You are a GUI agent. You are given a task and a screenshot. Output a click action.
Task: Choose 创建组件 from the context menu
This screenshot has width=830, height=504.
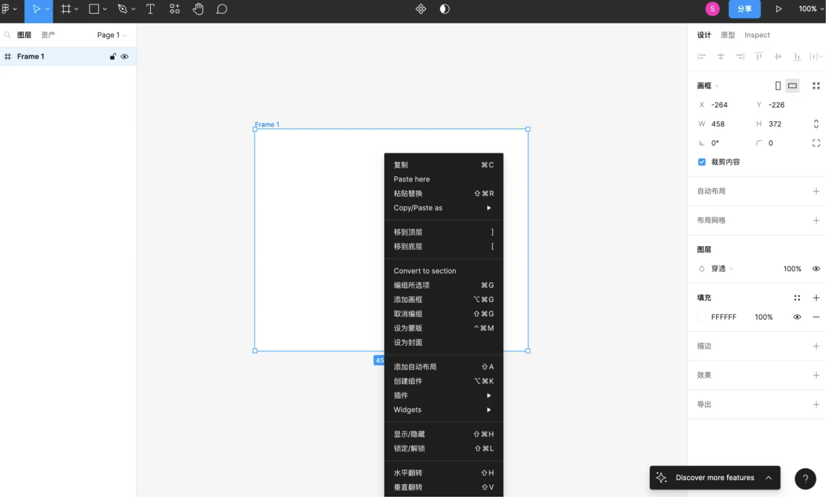(x=408, y=381)
